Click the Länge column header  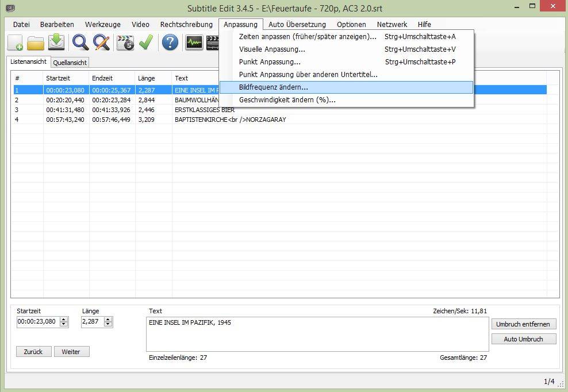153,78
